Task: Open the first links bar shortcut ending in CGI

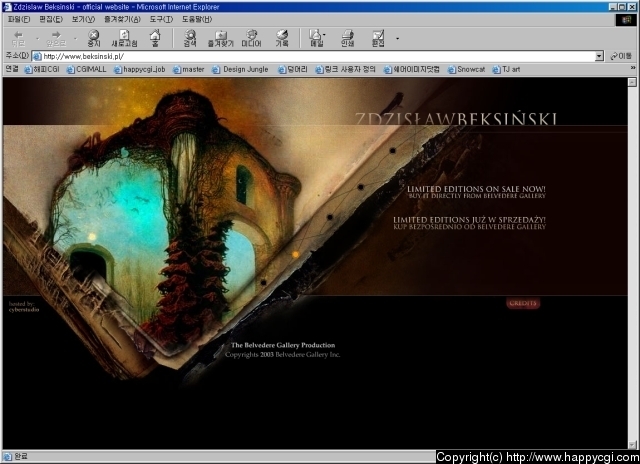Action: pyautogui.click(x=42, y=69)
